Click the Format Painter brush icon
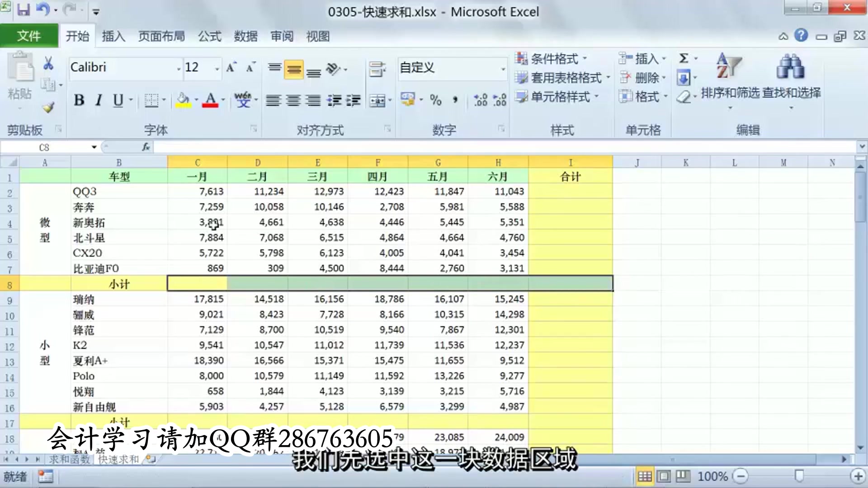The image size is (868, 488). click(48, 107)
